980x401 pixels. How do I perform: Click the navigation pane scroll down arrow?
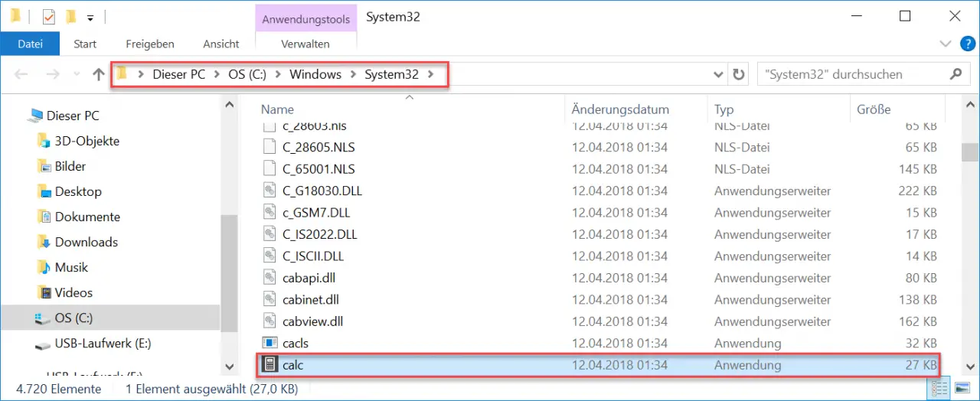tap(228, 368)
